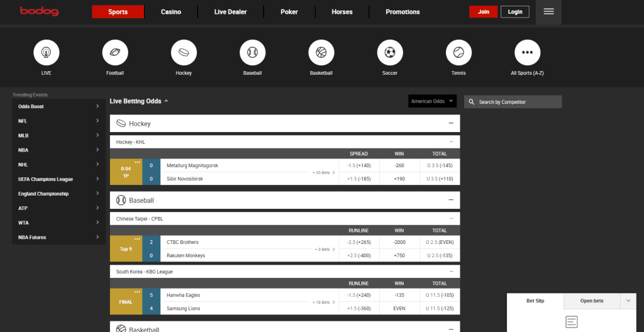
Task: Select the Football sport icon
Action: click(x=115, y=53)
